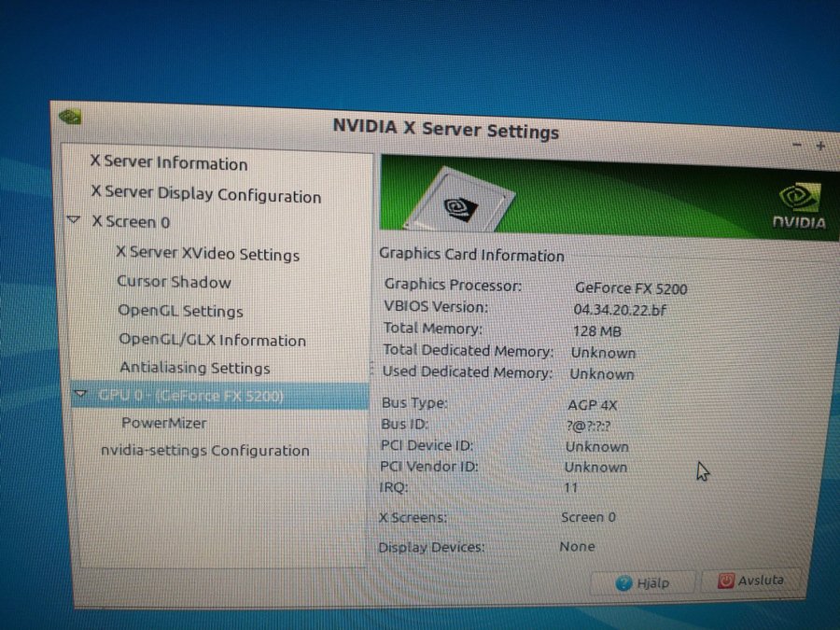Viewport: 840px width, 630px height.
Task: Select X Server Display Configuration
Action: pos(205,196)
